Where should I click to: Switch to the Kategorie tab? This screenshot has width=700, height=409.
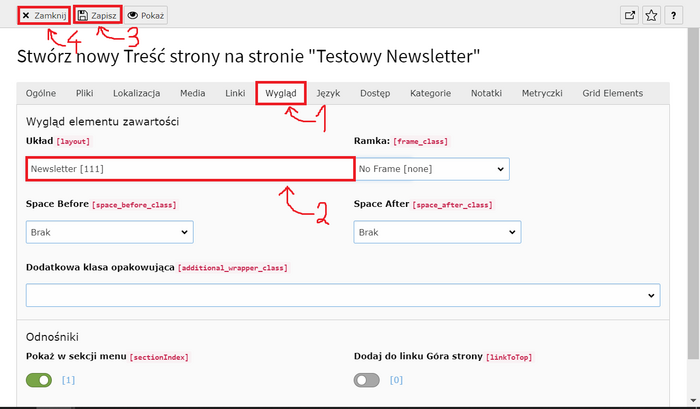432,93
